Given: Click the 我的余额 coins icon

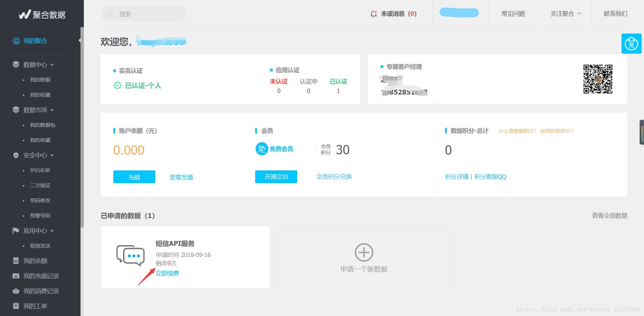Looking at the screenshot, I should (16, 261).
